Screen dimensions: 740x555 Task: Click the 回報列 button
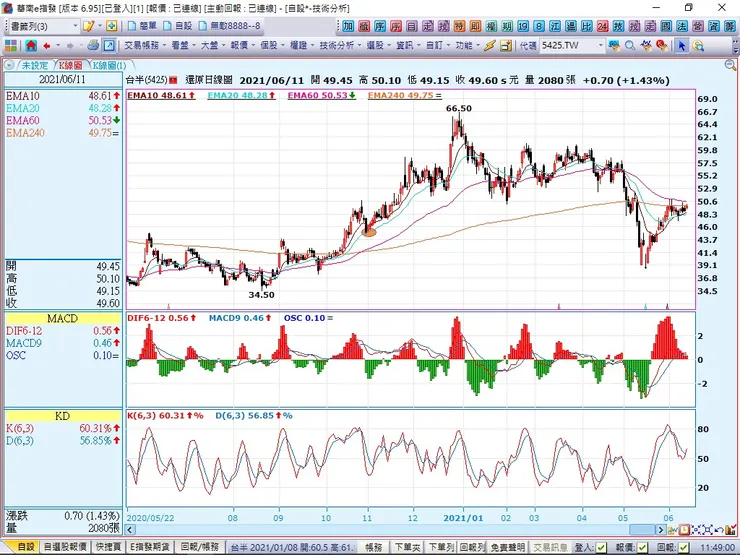(x=472, y=547)
